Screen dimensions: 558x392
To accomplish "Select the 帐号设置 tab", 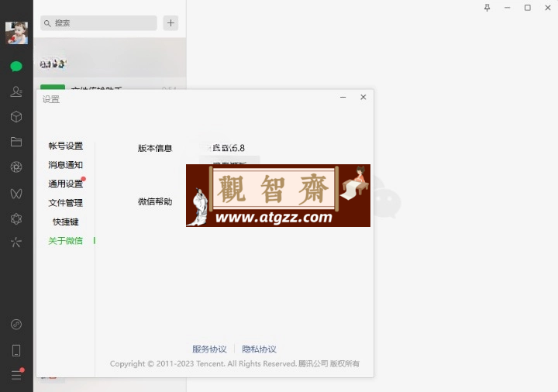I will click(65, 146).
